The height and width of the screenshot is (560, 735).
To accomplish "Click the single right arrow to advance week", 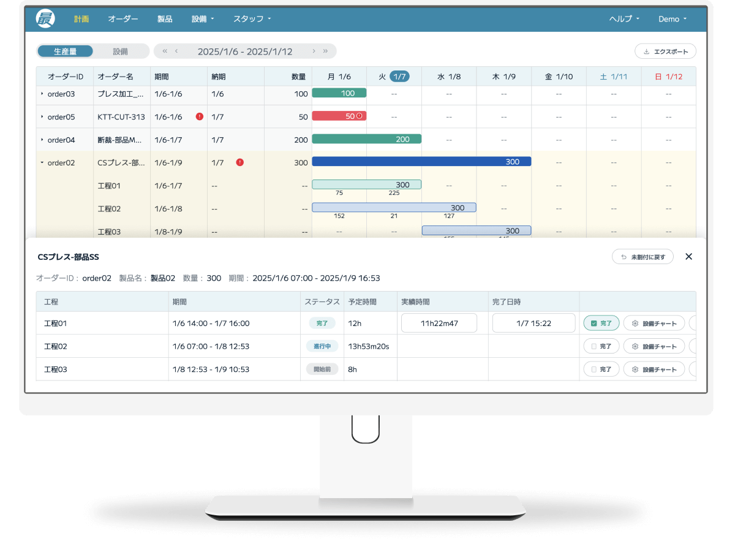I will point(314,51).
